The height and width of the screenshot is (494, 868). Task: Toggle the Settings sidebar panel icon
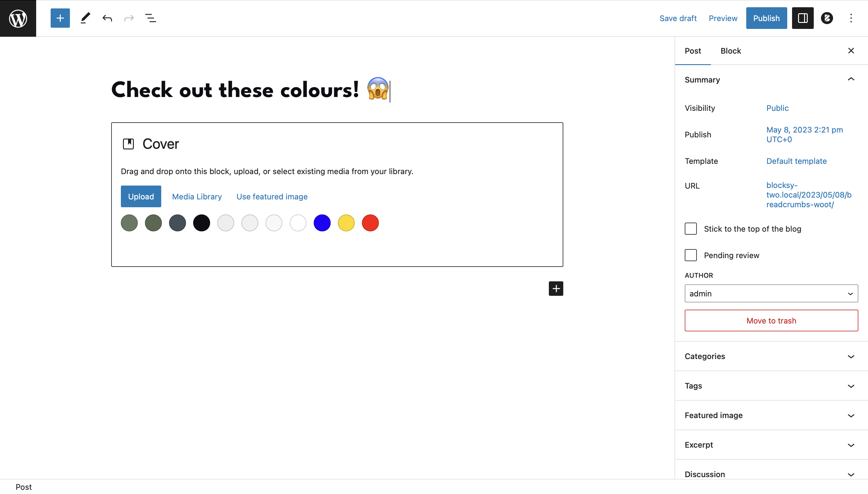tap(802, 18)
